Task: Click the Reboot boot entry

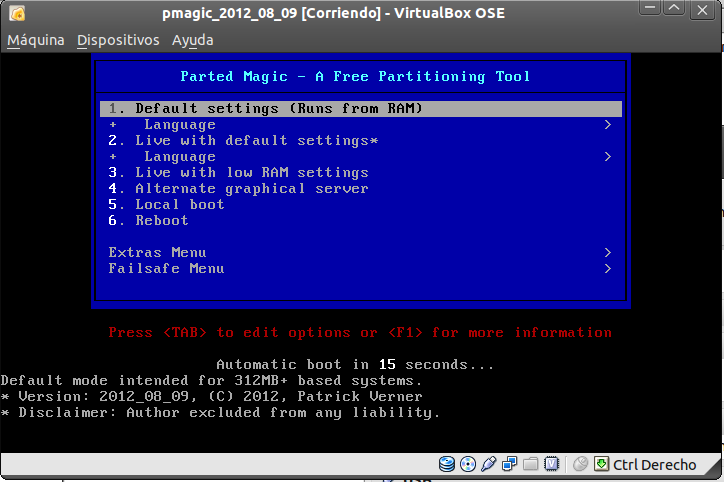Action: point(162,221)
